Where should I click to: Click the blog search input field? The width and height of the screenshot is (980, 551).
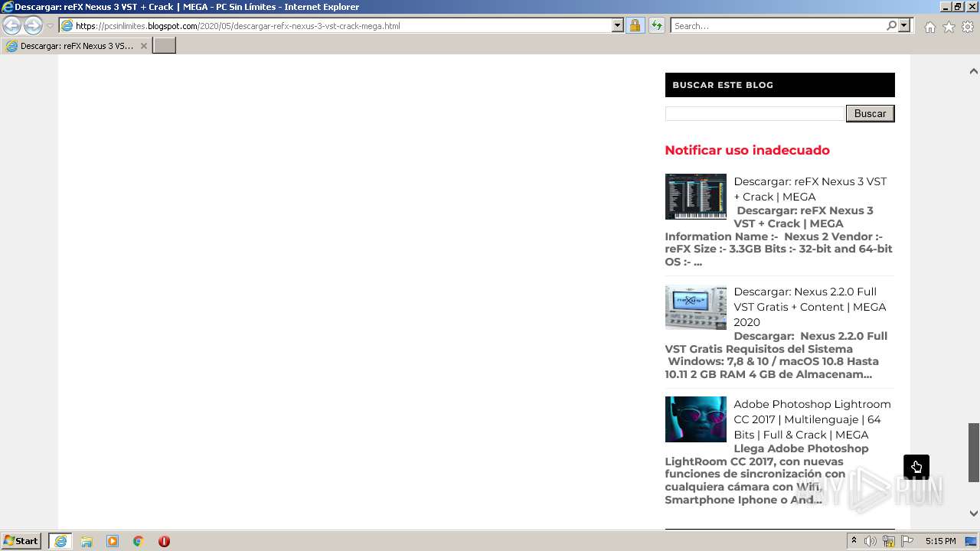point(754,113)
